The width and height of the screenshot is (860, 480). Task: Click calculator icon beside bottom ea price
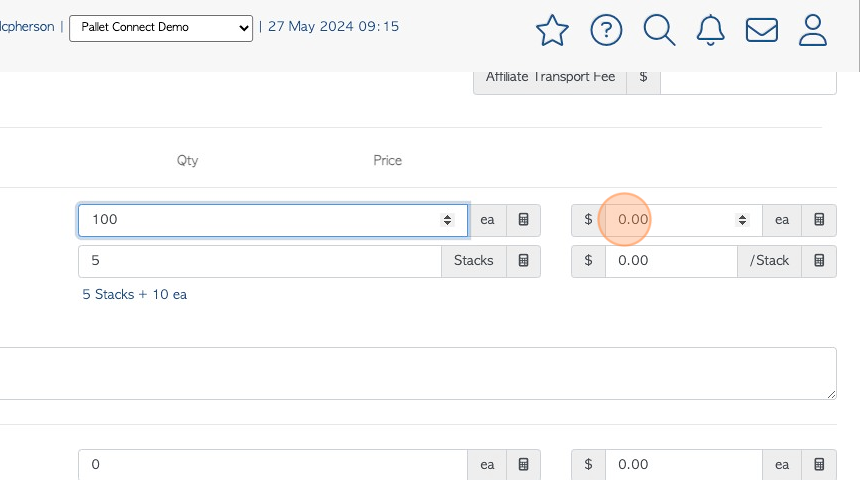[819, 465]
